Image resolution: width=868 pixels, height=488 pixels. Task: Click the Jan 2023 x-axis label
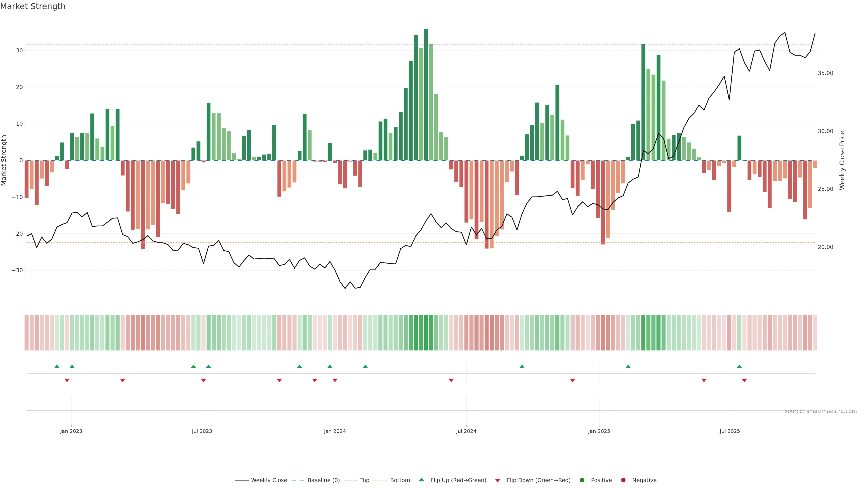tap(71, 431)
